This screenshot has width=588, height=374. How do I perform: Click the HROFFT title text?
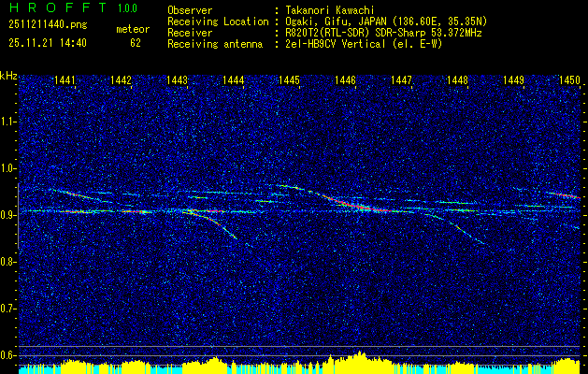(x=58, y=7)
